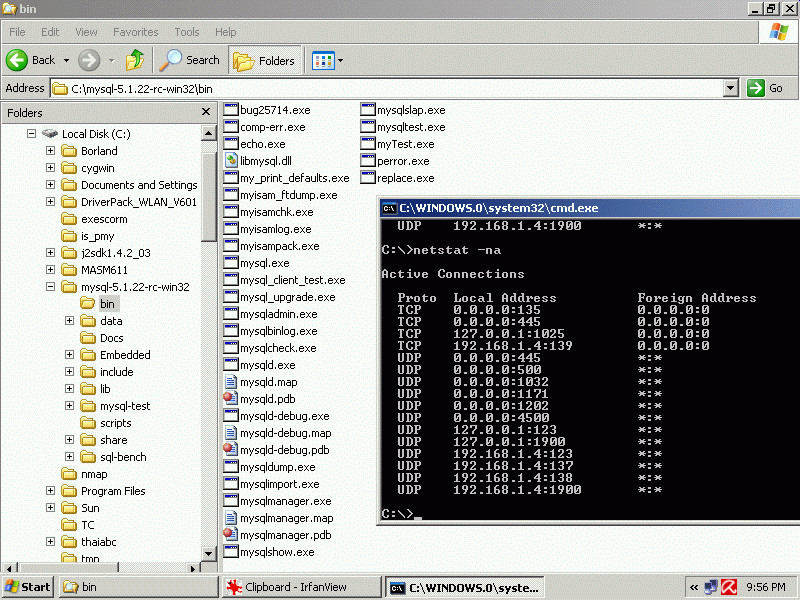Click the cmd.exe window title icon

[x=389, y=208]
